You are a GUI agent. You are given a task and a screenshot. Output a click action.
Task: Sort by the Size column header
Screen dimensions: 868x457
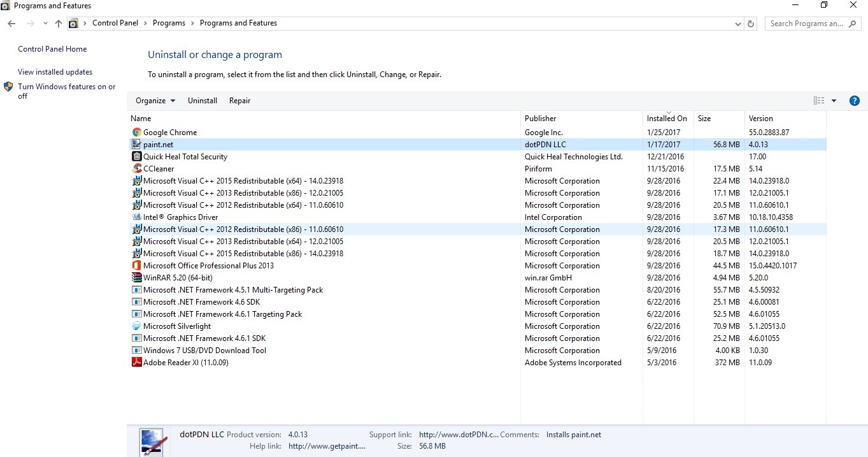click(719, 119)
